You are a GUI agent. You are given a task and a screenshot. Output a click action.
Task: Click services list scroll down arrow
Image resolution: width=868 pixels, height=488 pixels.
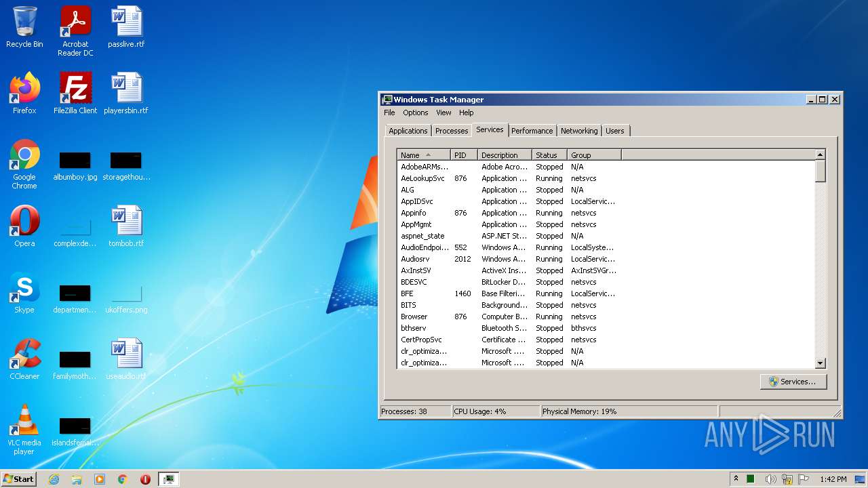coord(820,363)
